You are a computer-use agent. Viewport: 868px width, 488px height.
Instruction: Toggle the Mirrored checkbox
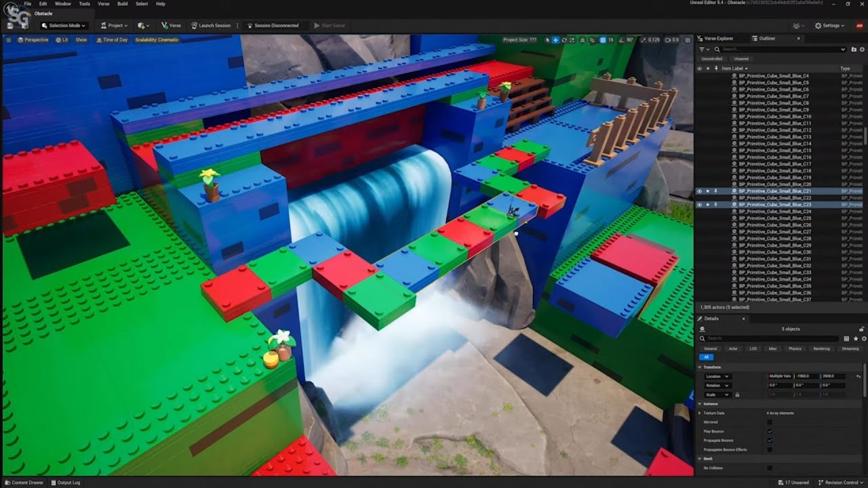[770, 422]
